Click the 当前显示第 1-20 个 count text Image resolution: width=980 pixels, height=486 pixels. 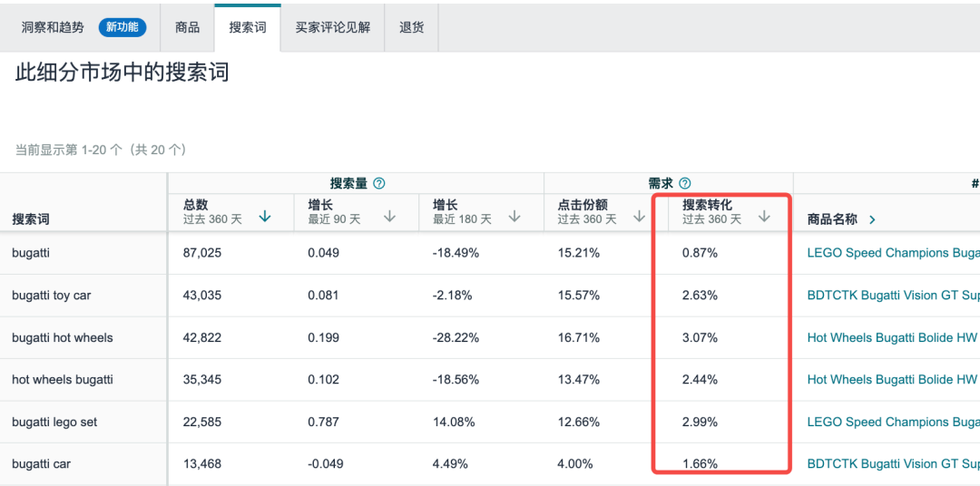click(x=101, y=150)
